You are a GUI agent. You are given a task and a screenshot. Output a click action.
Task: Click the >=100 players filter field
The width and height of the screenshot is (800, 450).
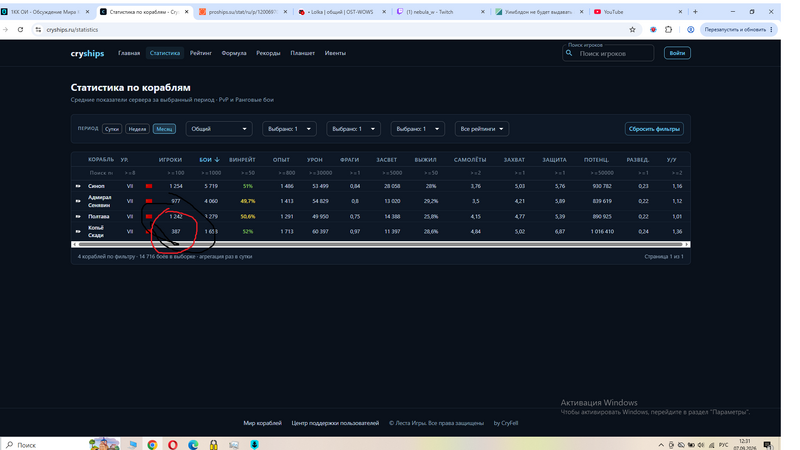176,173
